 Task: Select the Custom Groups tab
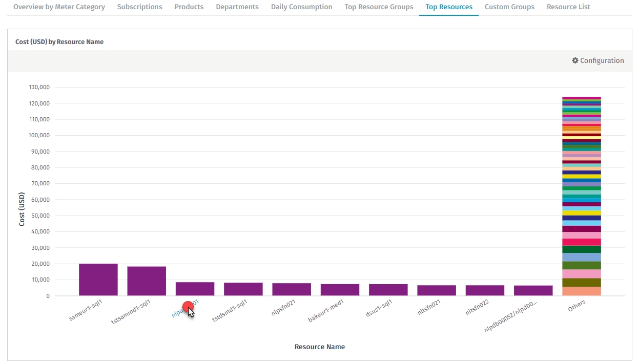pos(509,7)
